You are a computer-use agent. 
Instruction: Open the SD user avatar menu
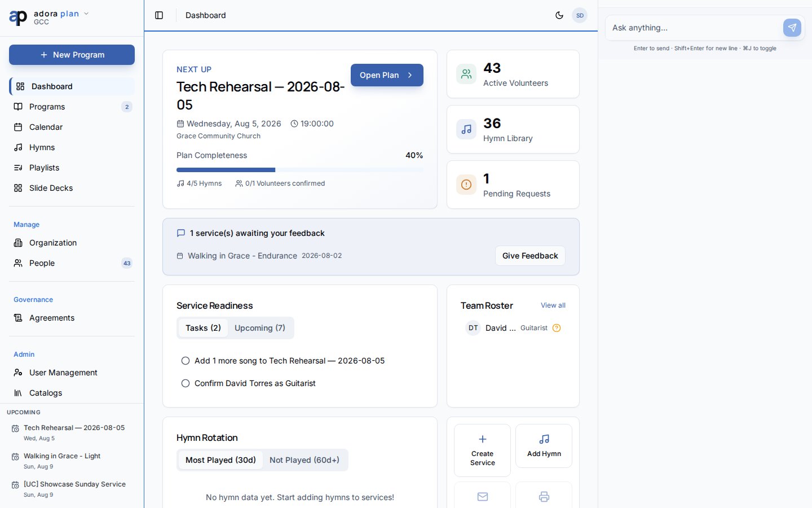coord(580,15)
